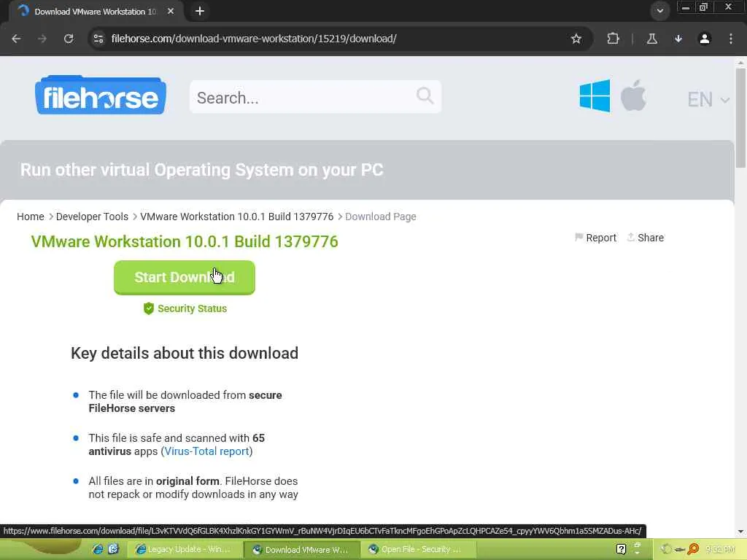Click the forward navigation arrow
Screen dimensions: 747x560
pos(42,39)
